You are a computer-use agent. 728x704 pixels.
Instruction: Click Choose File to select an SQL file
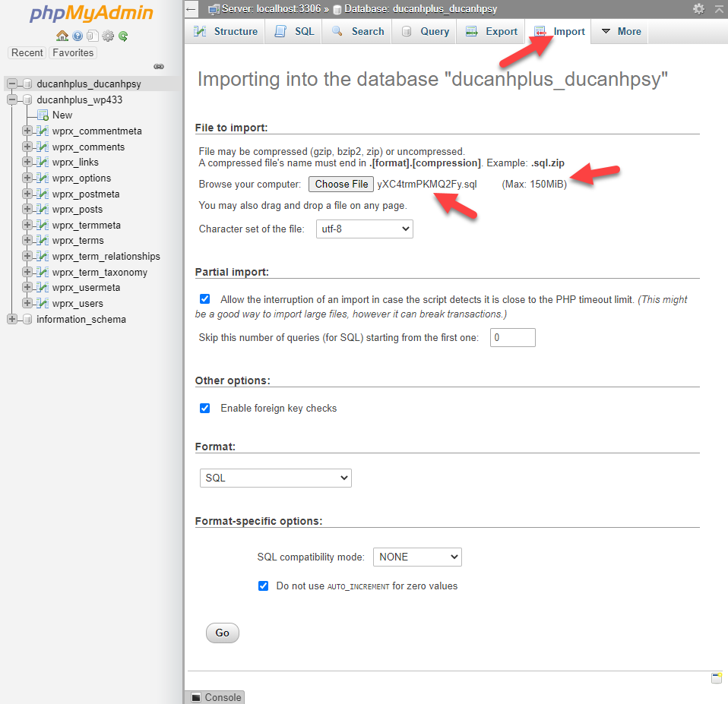340,184
